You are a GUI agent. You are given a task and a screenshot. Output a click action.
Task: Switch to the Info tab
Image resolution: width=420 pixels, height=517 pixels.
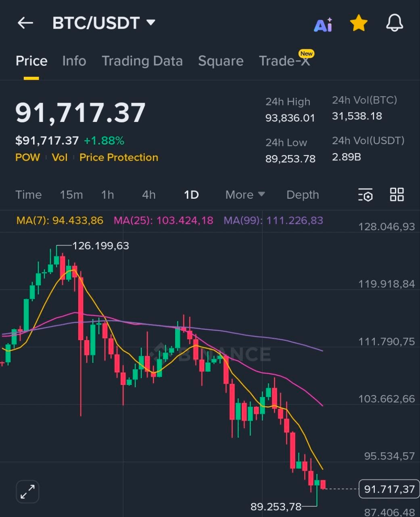[74, 61]
